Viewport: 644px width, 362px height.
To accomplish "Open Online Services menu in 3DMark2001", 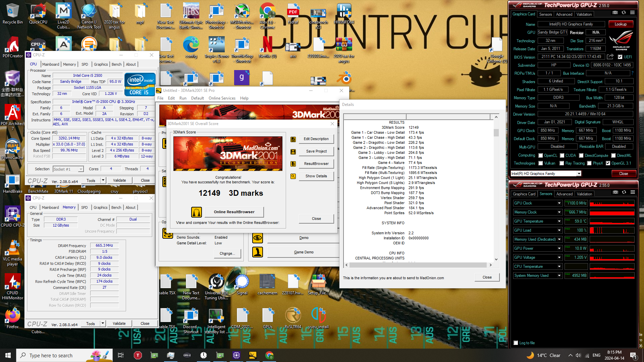I will tap(222, 98).
